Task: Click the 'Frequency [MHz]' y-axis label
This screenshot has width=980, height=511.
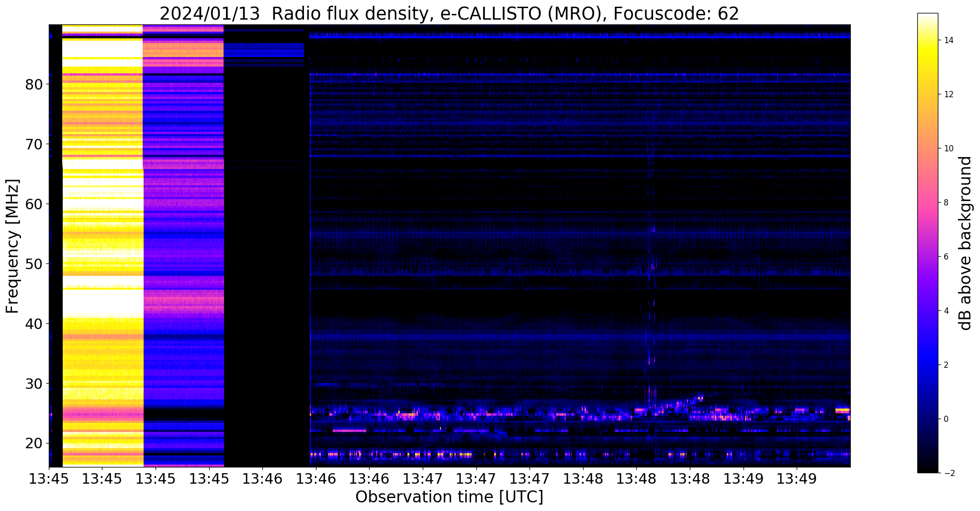Action: [x=13, y=246]
